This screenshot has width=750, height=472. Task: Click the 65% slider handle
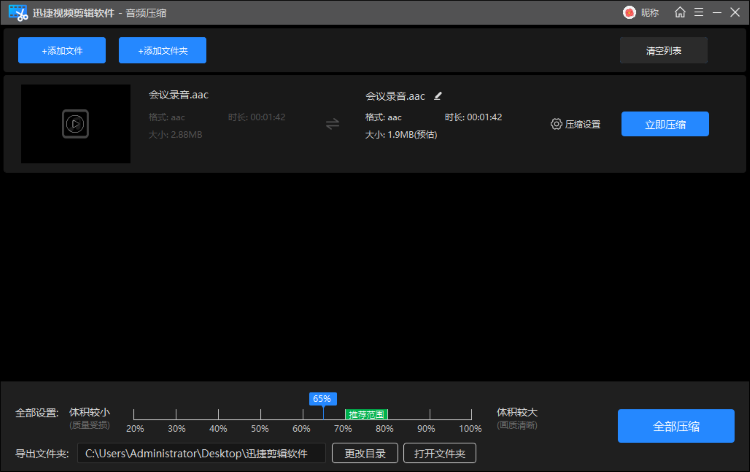[x=322, y=399]
